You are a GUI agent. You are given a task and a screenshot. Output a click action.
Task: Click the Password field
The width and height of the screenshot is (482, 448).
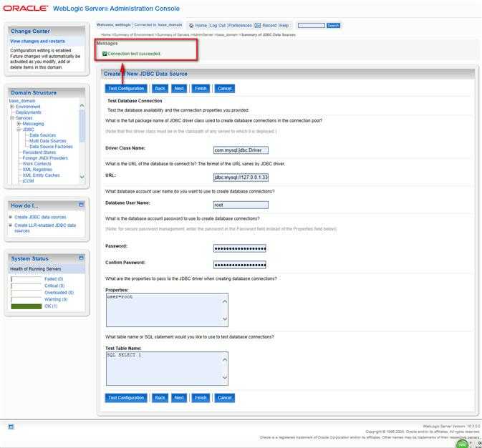240,248
